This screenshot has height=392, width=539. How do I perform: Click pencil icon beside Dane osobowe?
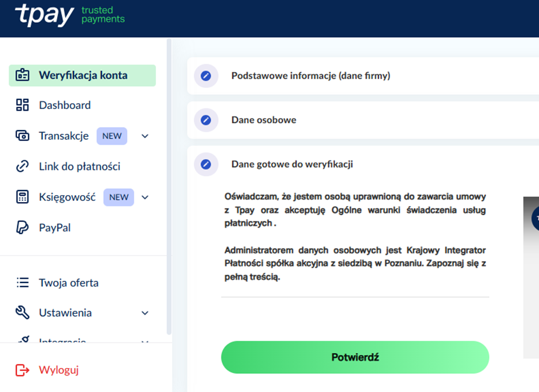click(x=206, y=120)
